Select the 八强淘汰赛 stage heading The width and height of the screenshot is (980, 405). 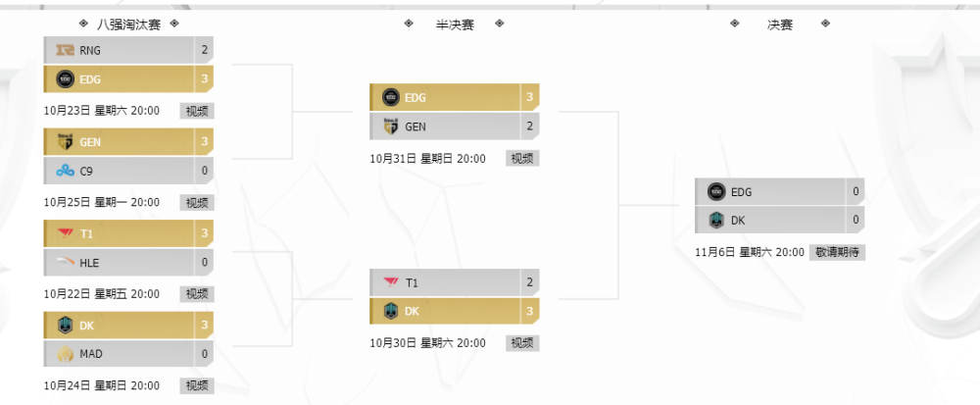128,25
